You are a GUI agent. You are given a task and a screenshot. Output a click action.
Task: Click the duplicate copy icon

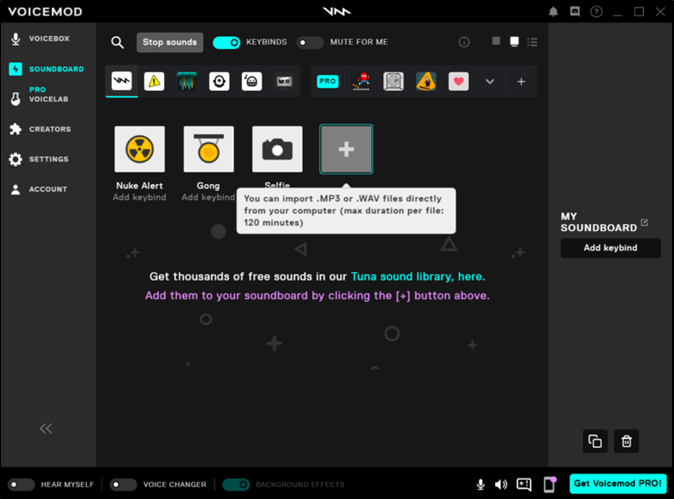point(595,441)
